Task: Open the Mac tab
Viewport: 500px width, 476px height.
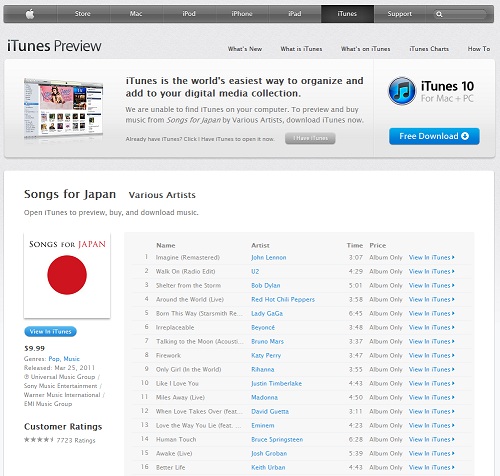Action: click(x=136, y=14)
